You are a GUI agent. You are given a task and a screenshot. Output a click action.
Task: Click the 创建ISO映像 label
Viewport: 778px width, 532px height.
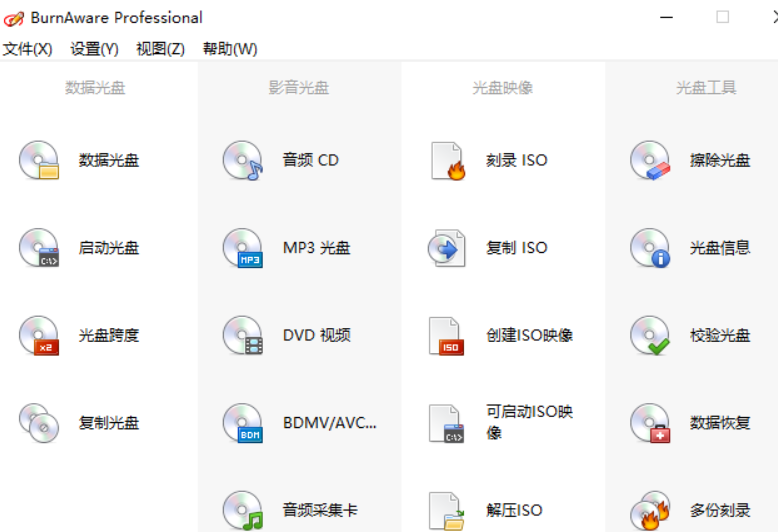[x=529, y=335]
